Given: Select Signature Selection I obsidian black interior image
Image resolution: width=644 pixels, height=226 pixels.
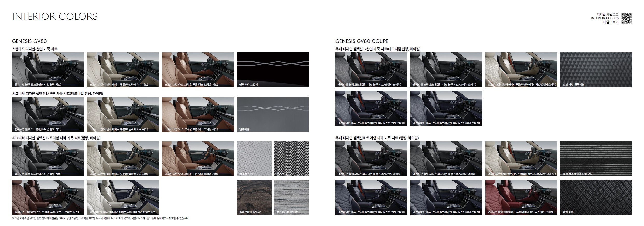Looking at the screenshot, I should [x=48, y=114].
